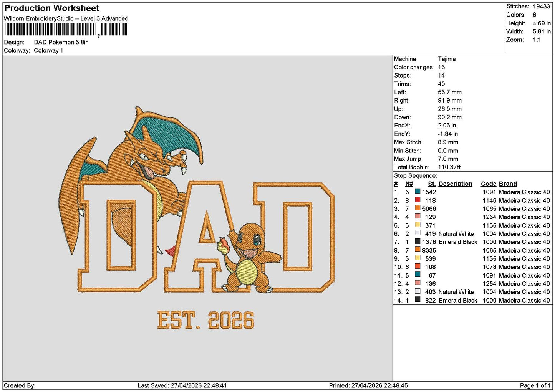Image resolution: width=555 pixels, height=392 pixels.
Task: Click the Colors value '8'
Action: (x=535, y=15)
